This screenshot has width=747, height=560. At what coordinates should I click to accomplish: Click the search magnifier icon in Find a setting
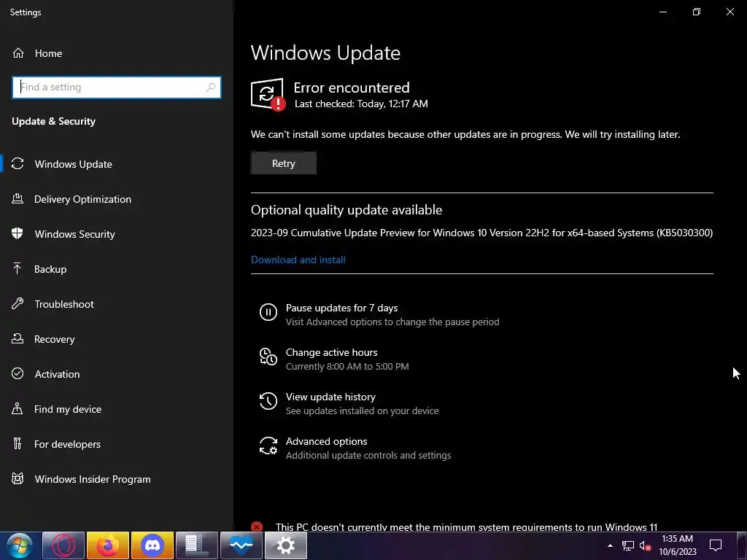tap(211, 87)
